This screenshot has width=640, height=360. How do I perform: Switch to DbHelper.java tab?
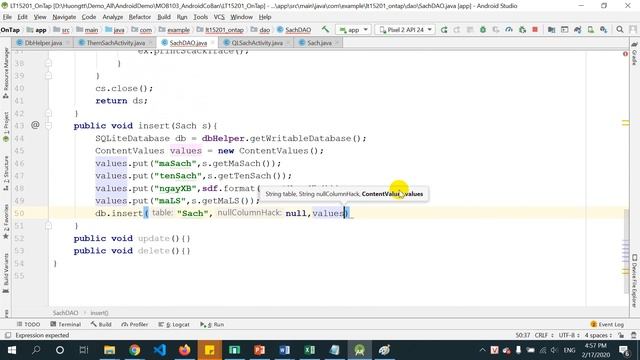click(x=43, y=43)
